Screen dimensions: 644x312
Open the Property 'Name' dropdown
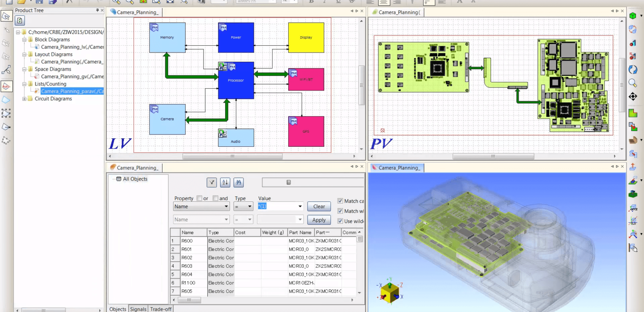[201, 207]
